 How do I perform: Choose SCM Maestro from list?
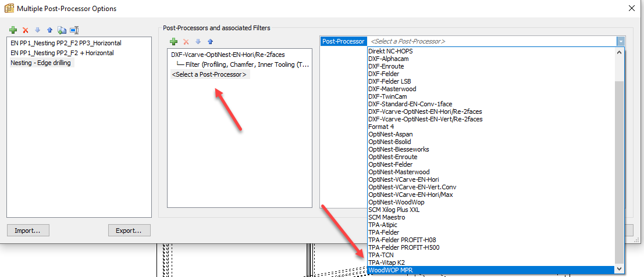click(x=491, y=217)
